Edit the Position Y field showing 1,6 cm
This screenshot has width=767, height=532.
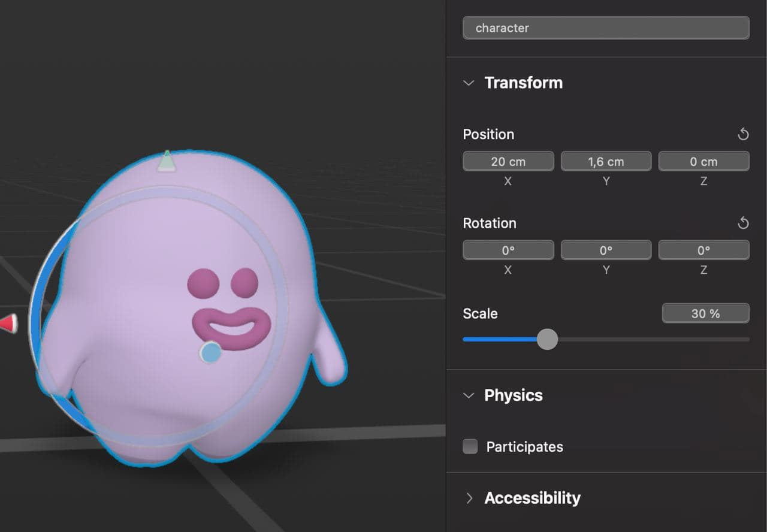coord(606,162)
